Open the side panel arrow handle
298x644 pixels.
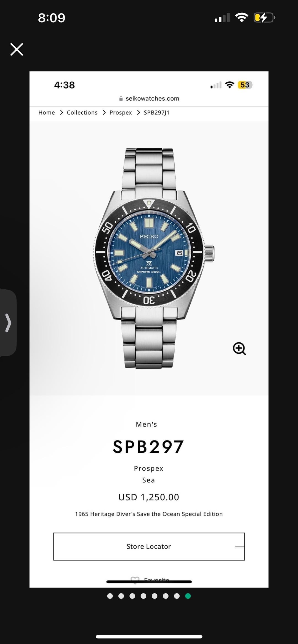(x=8, y=323)
